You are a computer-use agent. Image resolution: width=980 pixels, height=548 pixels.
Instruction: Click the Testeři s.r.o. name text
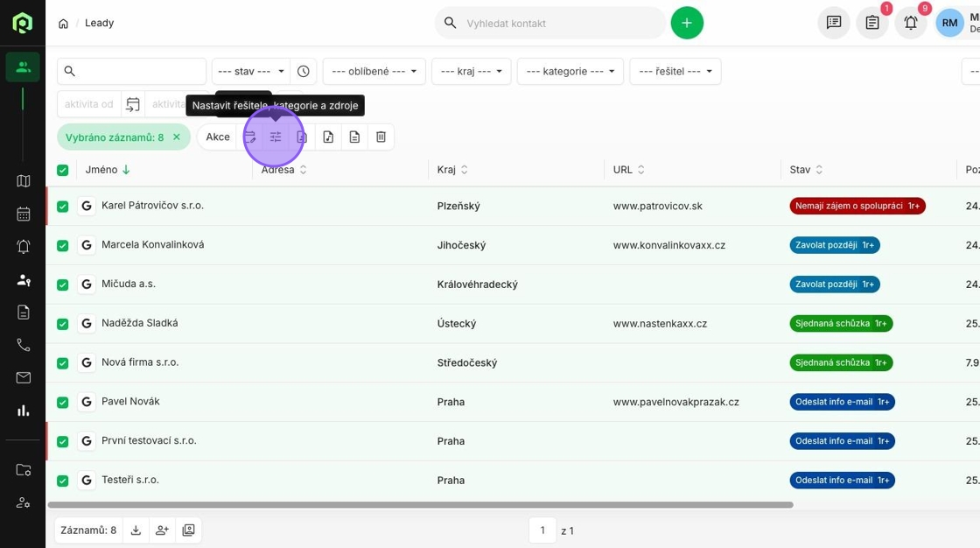tap(130, 480)
